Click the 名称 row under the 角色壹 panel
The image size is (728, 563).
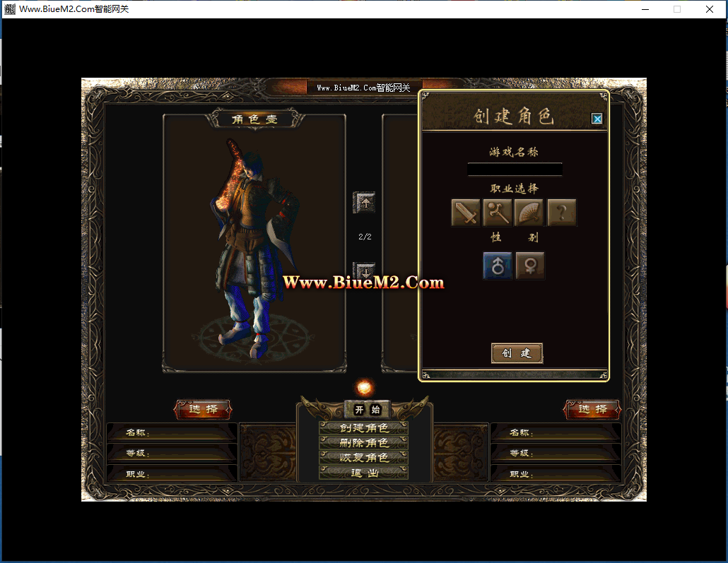(172, 432)
